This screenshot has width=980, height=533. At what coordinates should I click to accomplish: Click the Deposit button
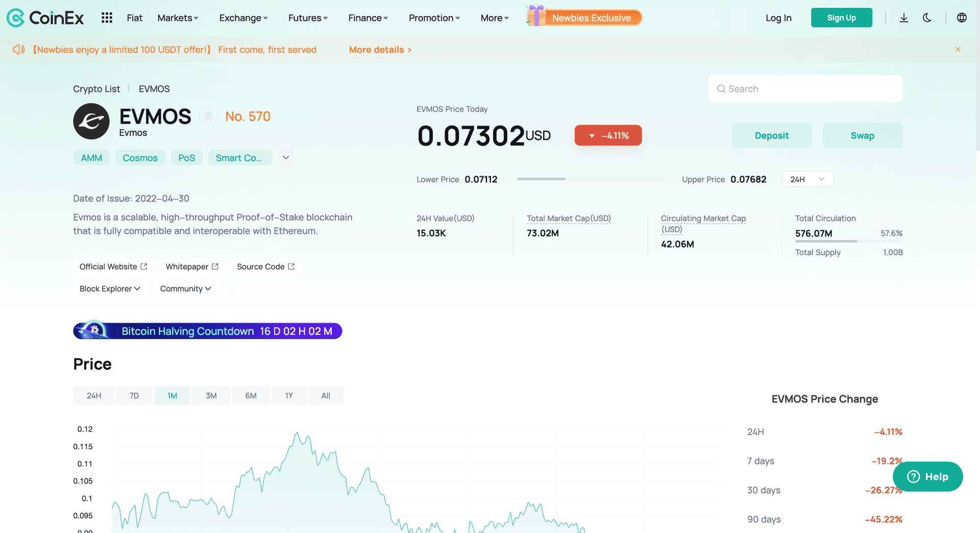point(772,135)
